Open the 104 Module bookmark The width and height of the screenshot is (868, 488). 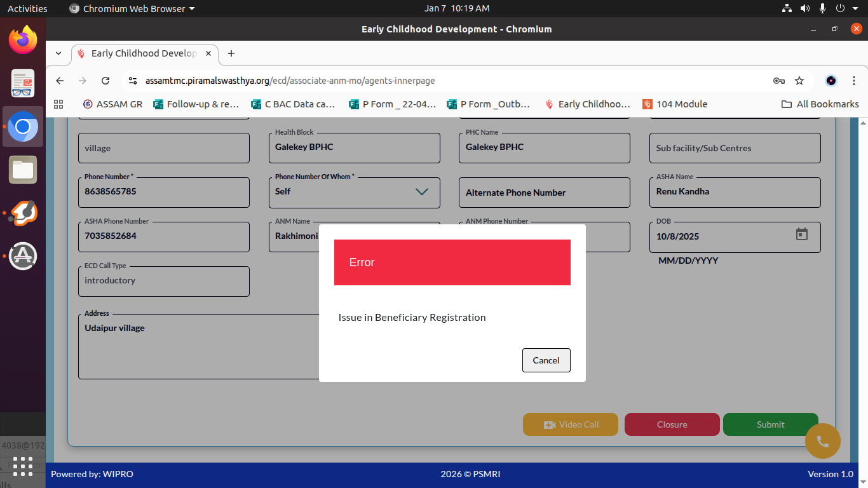675,104
